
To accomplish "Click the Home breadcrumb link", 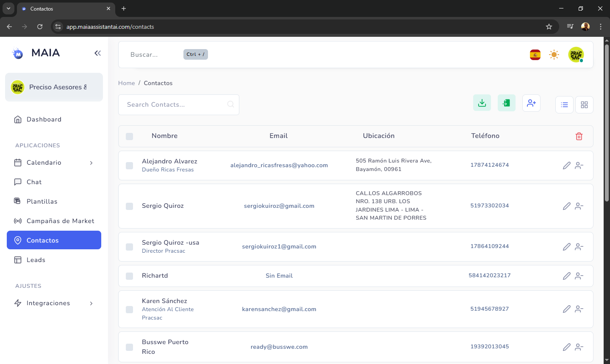I will (x=126, y=83).
